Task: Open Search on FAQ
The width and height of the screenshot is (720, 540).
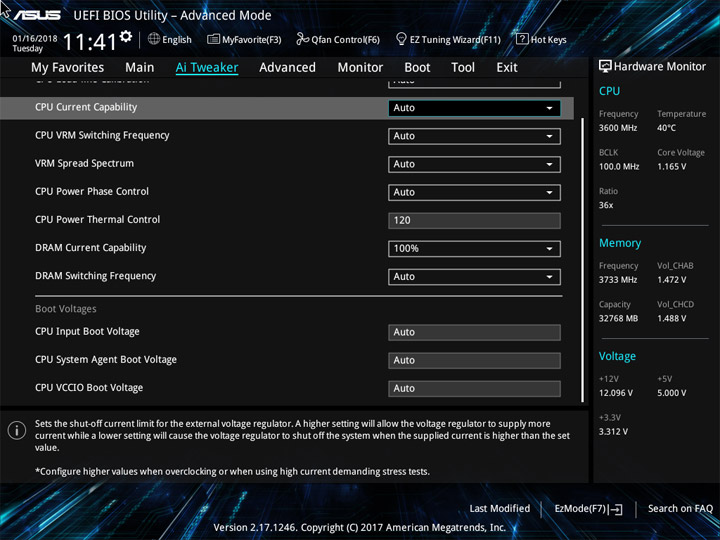Action: pyautogui.click(x=680, y=508)
